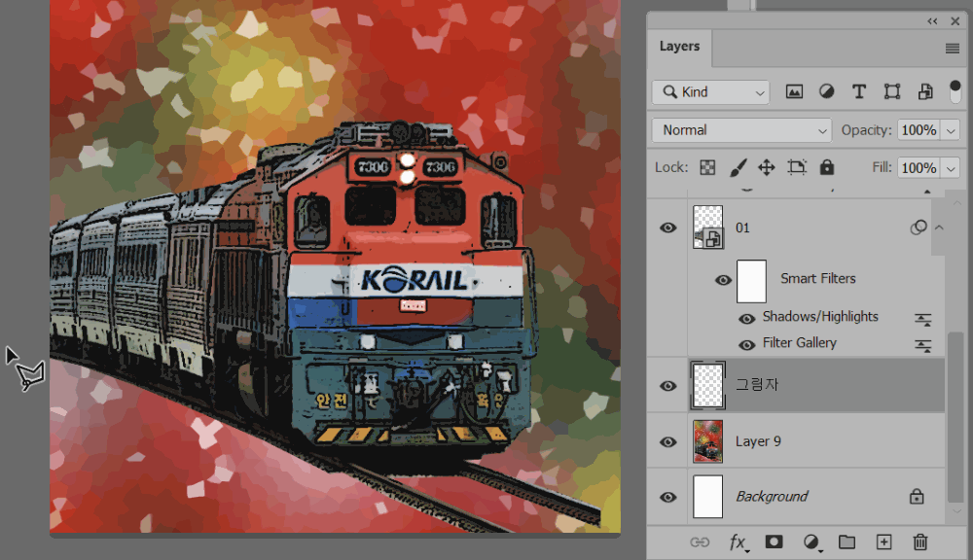Image resolution: width=973 pixels, height=560 pixels.
Task: Create new fill or adjustment layer
Action: click(x=811, y=542)
